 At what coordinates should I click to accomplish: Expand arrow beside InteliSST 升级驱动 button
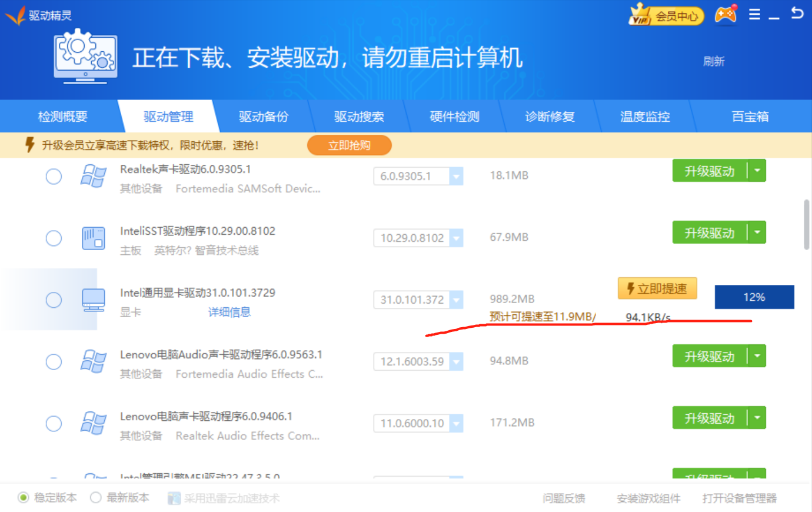pyautogui.click(x=757, y=232)
